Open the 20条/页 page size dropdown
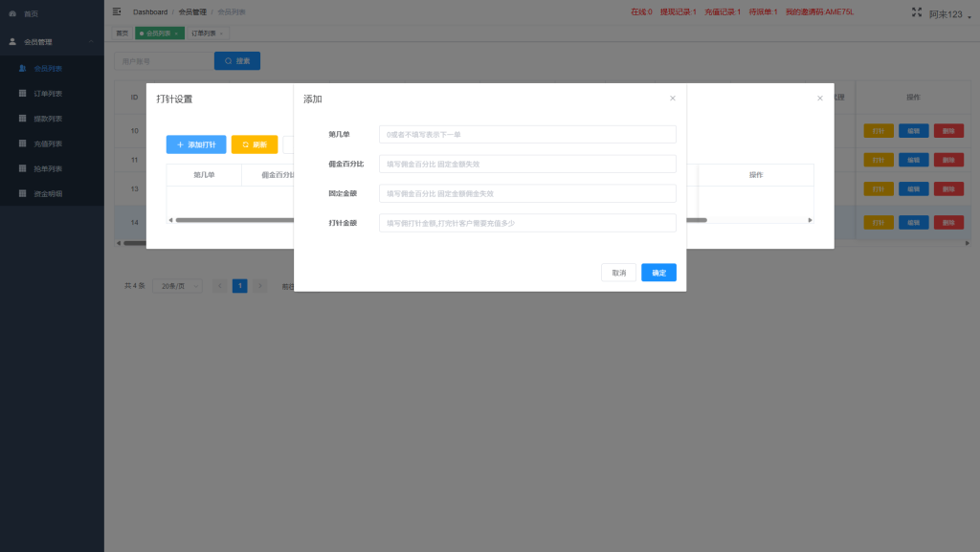980x552 pixels. pyautogui.click(x=176, y=284)
